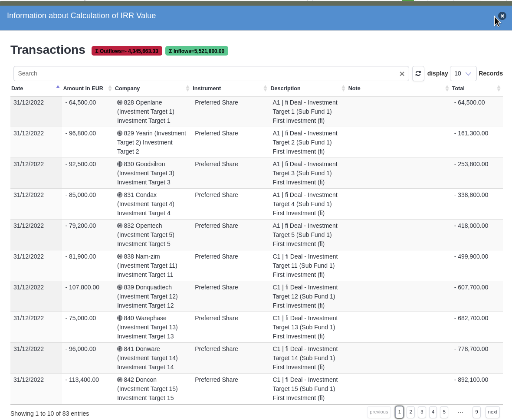512x420 pixels.
Task: Click the target icon beside 828 Openlane
Action: [x=120, y=103]
